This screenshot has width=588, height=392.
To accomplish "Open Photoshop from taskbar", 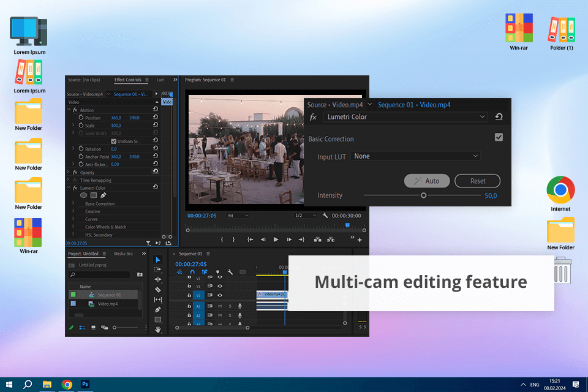I will (85, 384).
